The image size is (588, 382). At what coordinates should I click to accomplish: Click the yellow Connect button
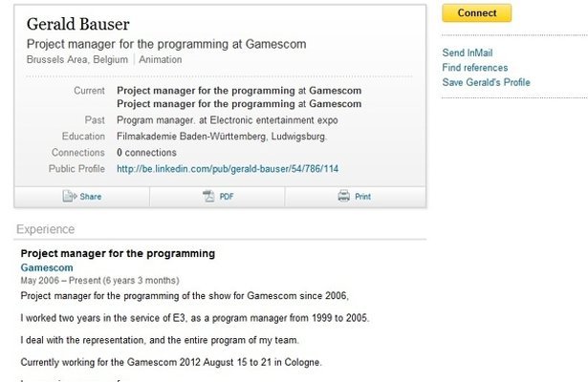[477, 13]
